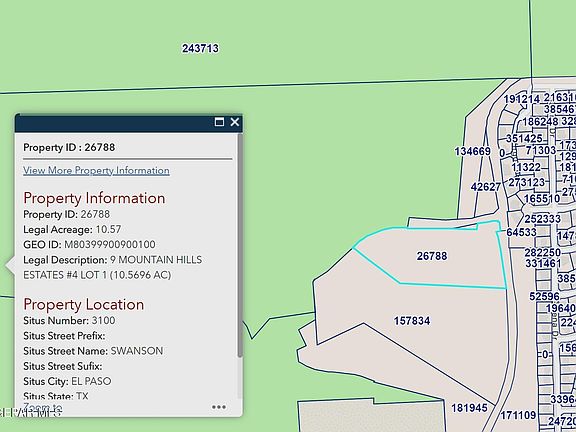Select parcel 171109 on the map
576x432 pixels.
click(x=518, y=415)
